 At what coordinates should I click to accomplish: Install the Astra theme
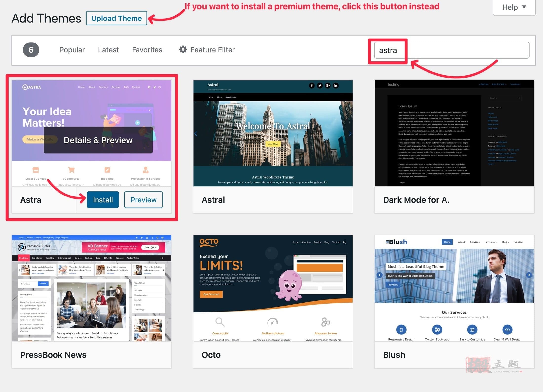pyautogui.click(x=103, y=200)
